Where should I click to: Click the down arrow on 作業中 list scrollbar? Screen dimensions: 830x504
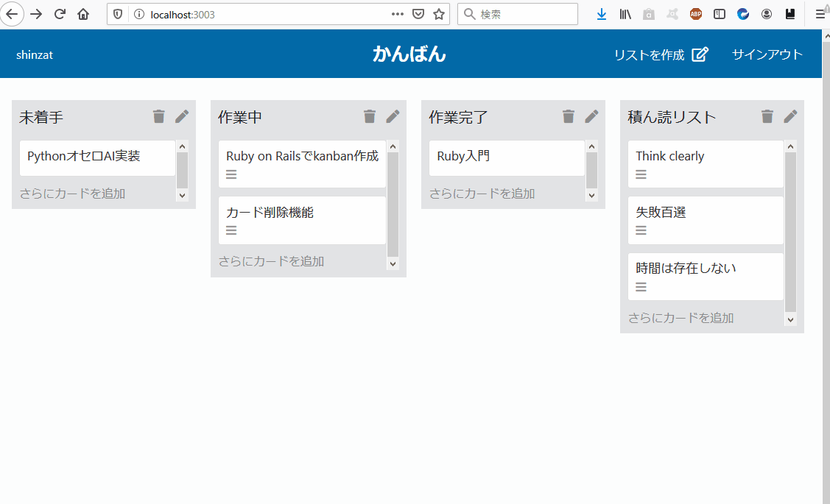pyautogui.click(x=393, y=263)
